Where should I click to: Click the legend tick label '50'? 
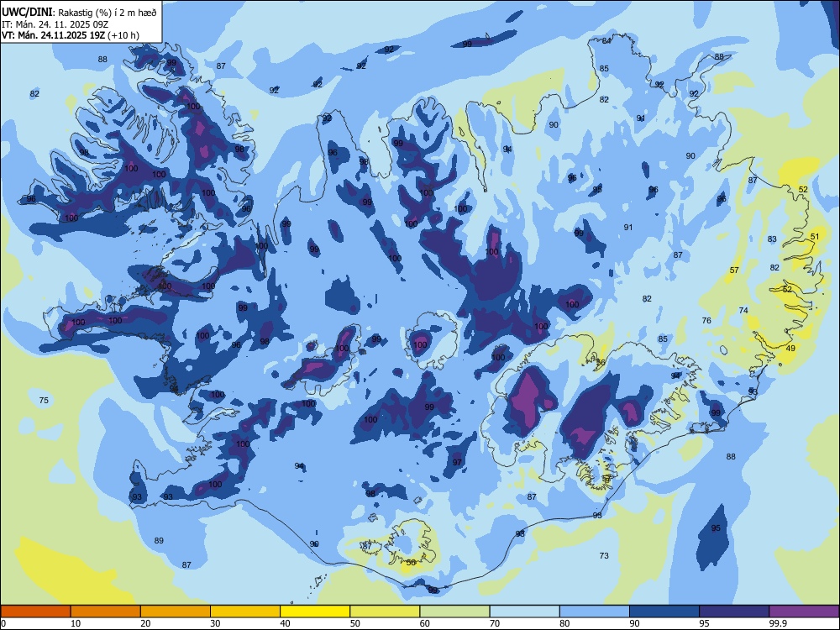click(355, 623)
